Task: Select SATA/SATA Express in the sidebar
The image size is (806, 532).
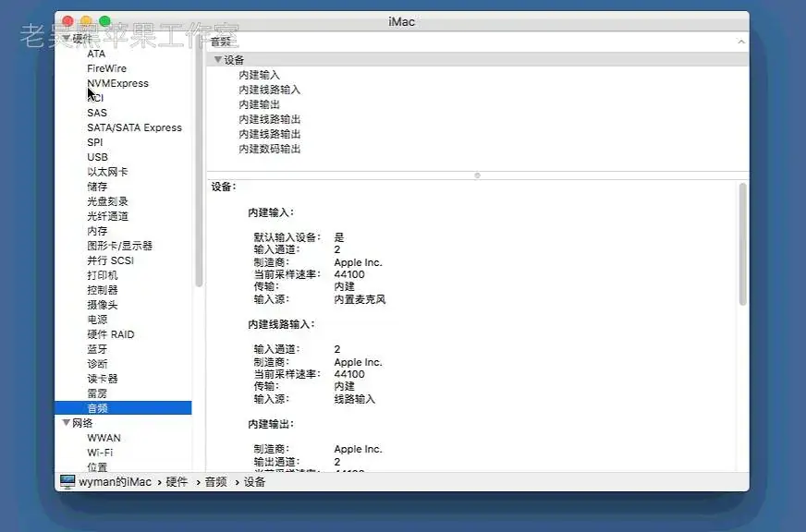Action: point(134,127)
